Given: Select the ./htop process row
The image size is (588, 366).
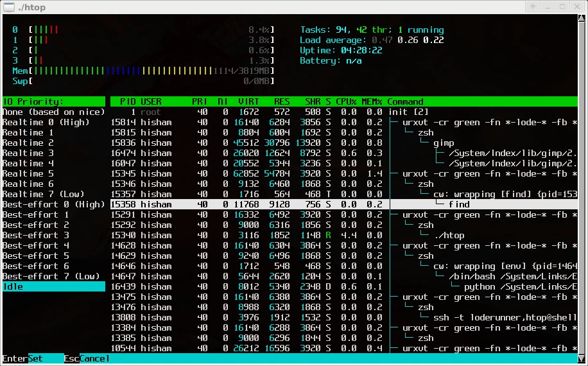Looking at the screenshot, I should (344, 235).
